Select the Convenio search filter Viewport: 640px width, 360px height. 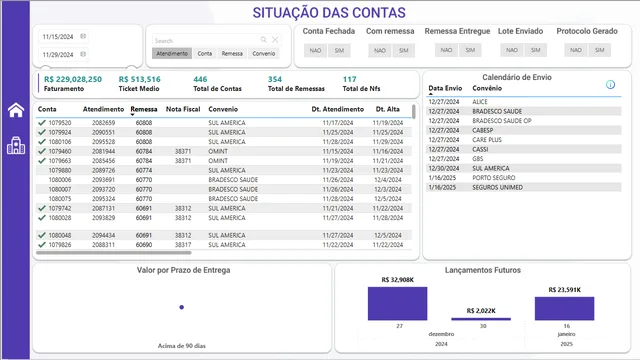tap(264, 53)
